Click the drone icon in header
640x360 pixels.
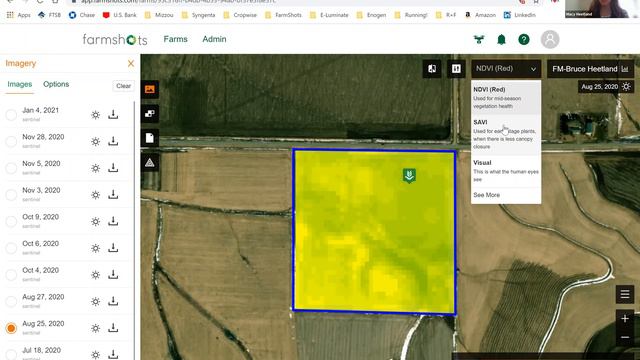coord(479,40)
